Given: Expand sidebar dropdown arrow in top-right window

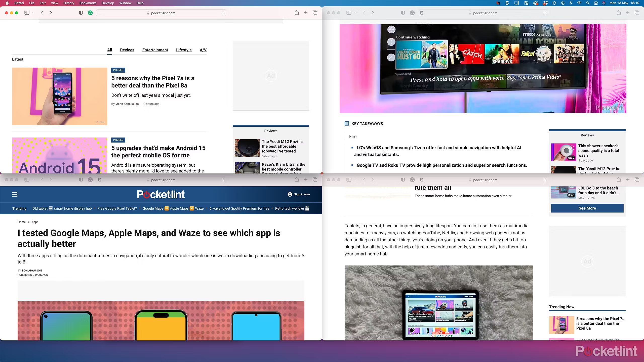Looking at the screenshot, I should (x=355, y=13).
